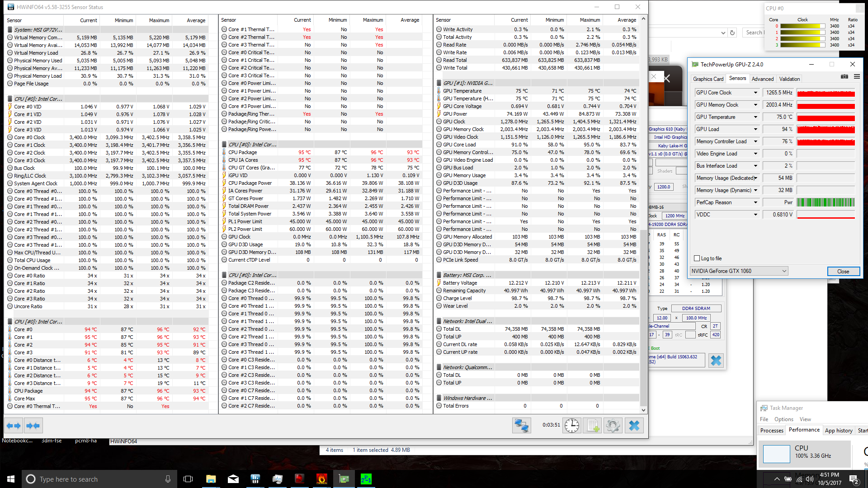Open File Explorer from the taskbar
The height and width of the screenshot is (488, 868).
point(211,479)
